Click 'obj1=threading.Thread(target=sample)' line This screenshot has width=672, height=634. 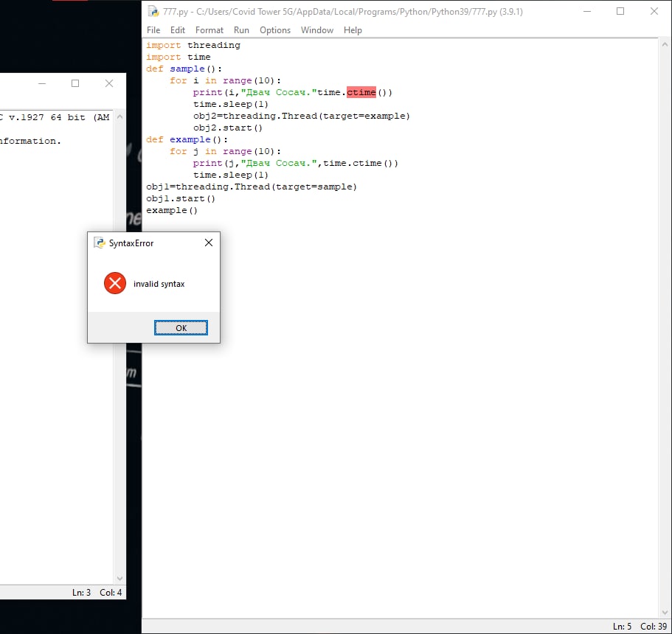(x=252, y=187)
